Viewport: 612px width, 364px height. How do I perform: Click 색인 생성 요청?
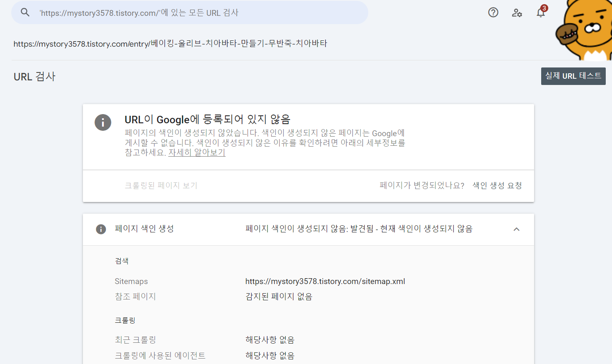[497, 185]
